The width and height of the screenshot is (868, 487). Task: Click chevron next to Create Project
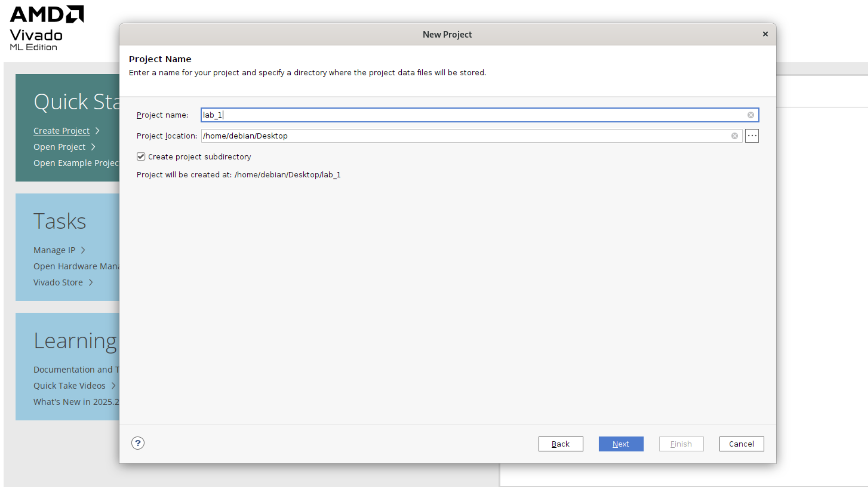[x=97, y=131]
